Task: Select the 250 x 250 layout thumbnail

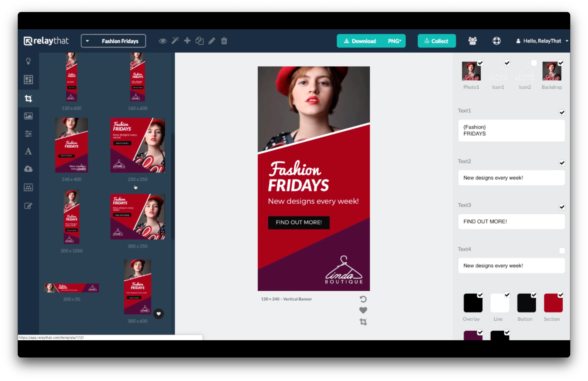Action: tap(137, 145)
